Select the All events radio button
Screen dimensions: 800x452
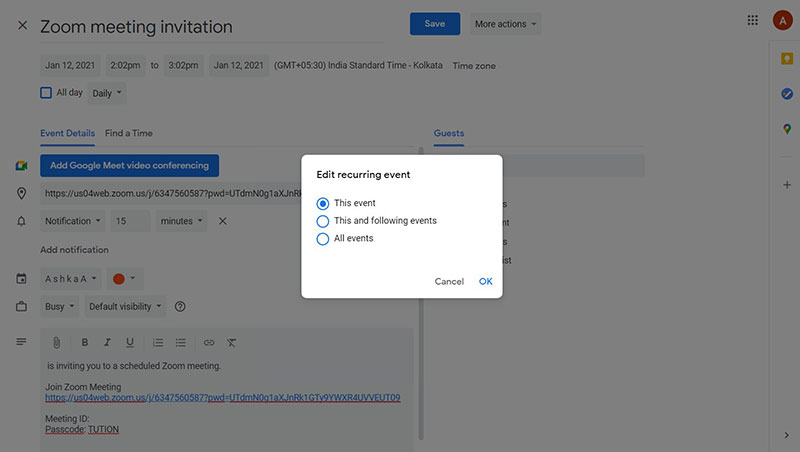[x=322, y=239]
